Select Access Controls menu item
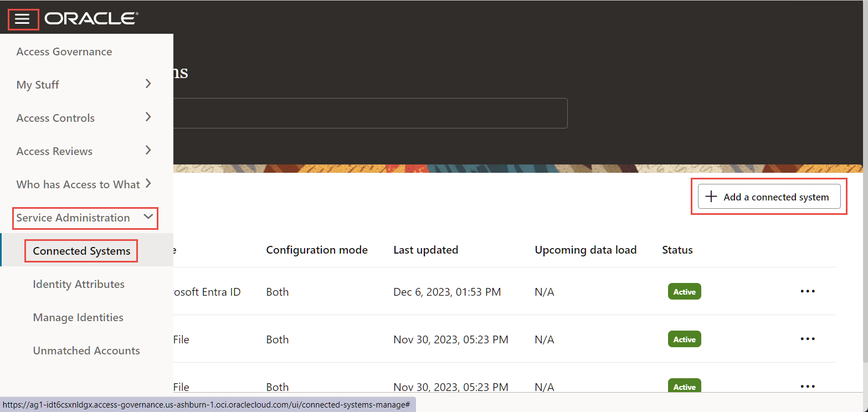The height and width of the screenshot is (412, 868). tap(55, 118)
